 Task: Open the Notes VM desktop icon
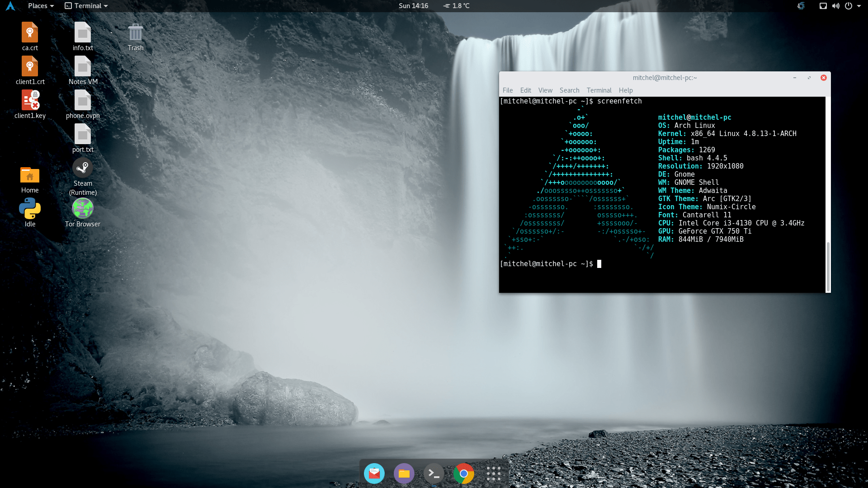tap(83, 67)
